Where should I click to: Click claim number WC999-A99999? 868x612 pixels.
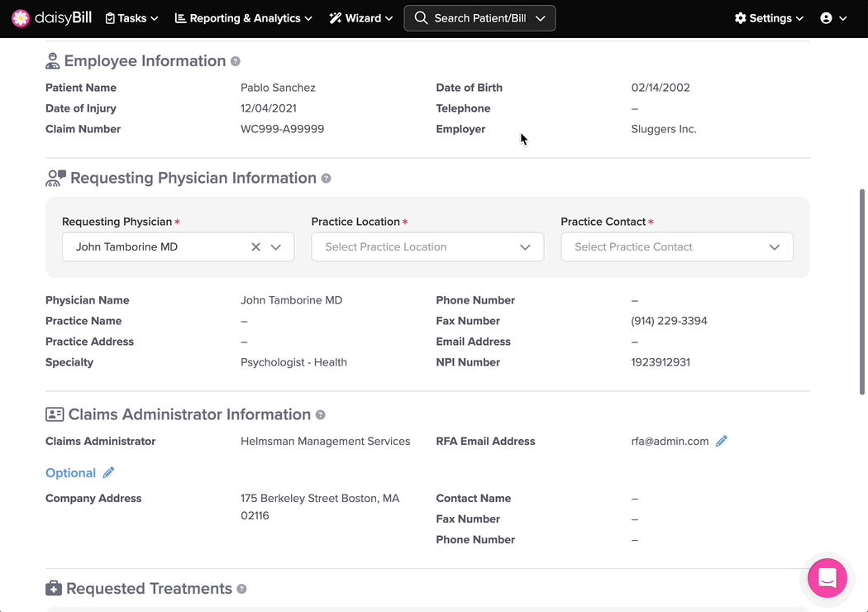click(283, 129)
